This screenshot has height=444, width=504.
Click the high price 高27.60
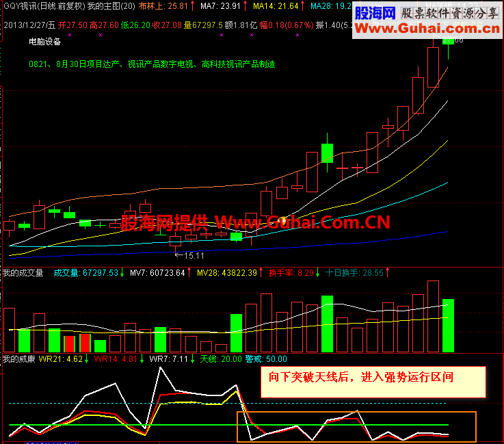point(104,25)
